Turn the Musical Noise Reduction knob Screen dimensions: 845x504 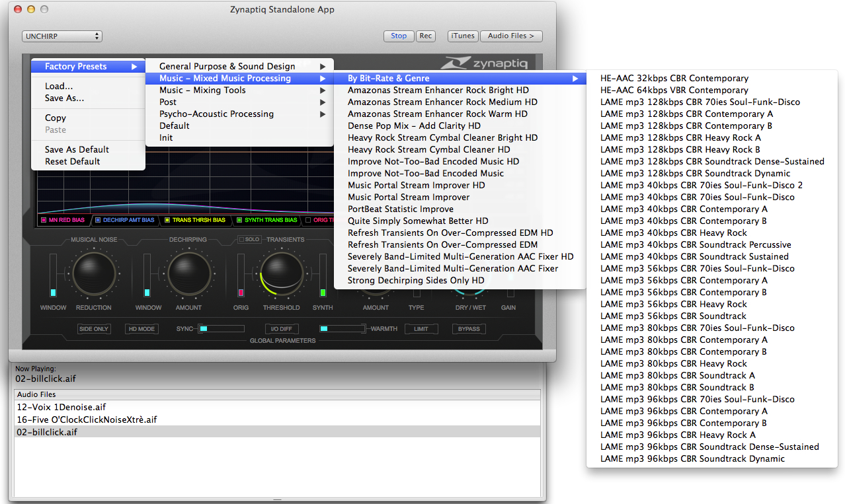pyautogui.click(x=93, y=273)
